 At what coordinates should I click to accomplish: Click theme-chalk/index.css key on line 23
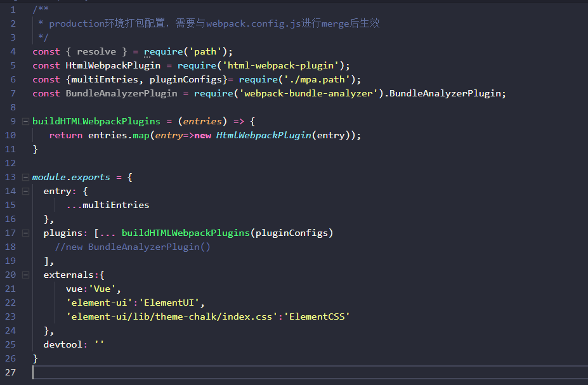[x=172, y=316]
